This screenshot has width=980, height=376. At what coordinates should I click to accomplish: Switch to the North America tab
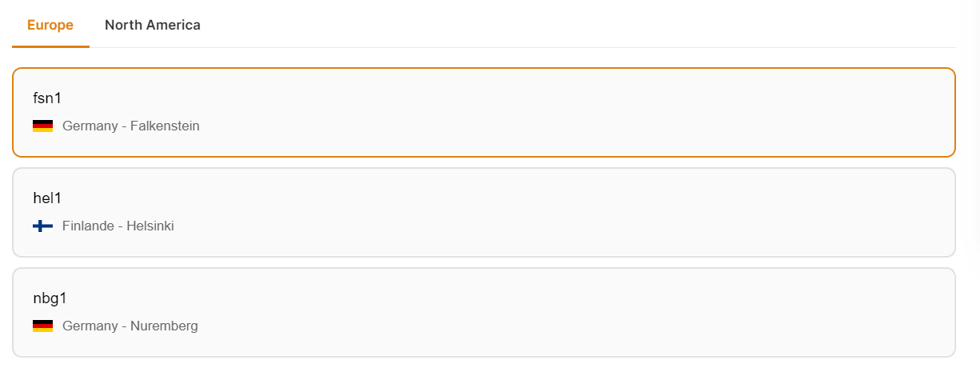click(x=153, y=25)
